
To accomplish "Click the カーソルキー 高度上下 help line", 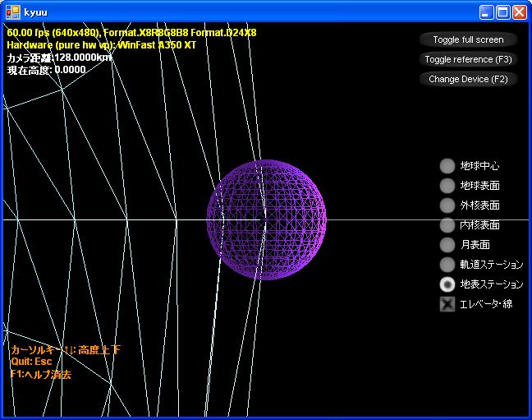I will click(66, 349).
